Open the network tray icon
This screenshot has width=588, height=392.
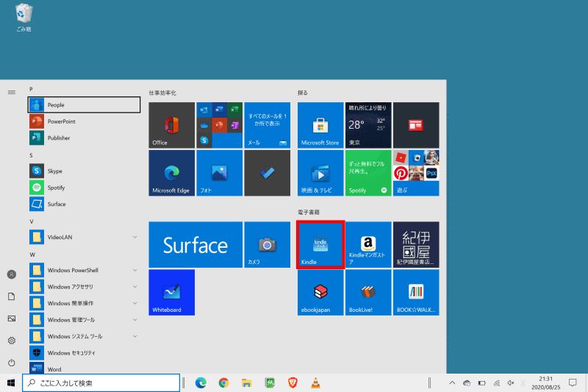coord(497,383)
